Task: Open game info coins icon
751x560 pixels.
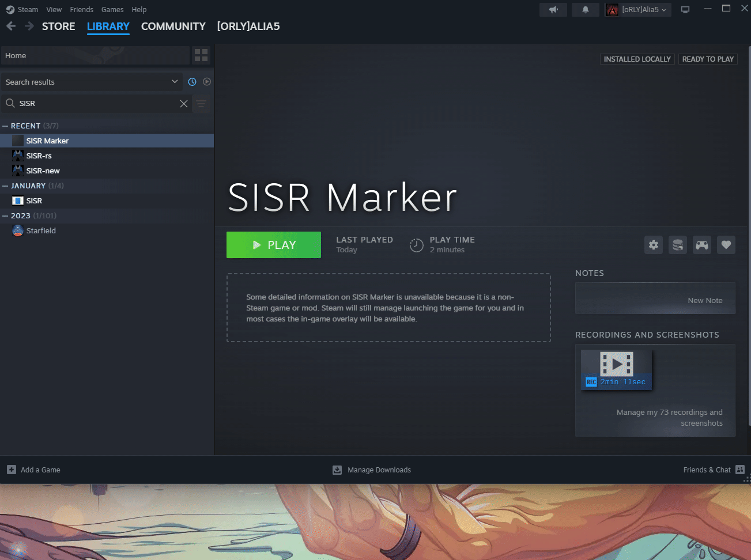Action: coord(678,245)
